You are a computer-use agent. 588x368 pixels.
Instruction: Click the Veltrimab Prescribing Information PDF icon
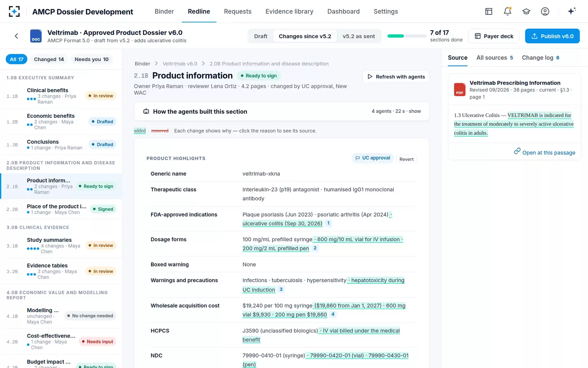pos(460,90)
